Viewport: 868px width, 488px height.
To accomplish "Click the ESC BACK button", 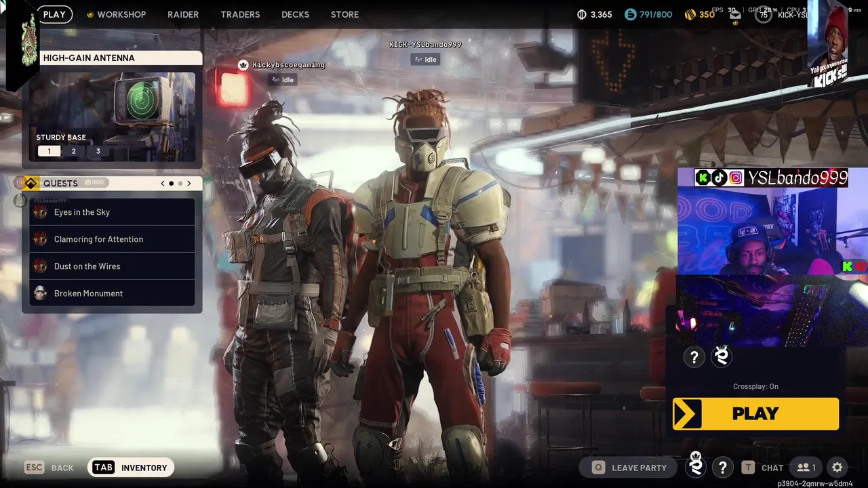I will point(49,468).
